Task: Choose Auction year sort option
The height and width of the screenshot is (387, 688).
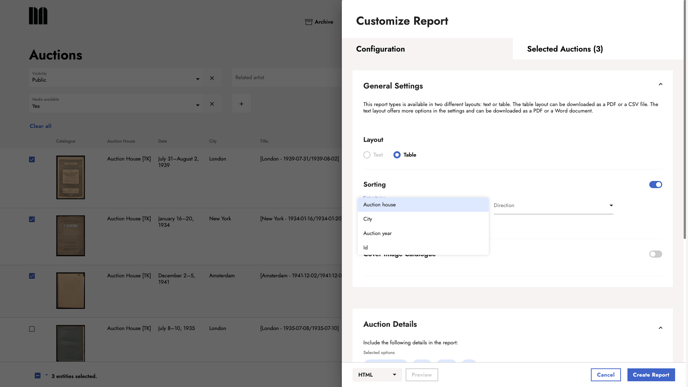Action: (x=423, y=233)
